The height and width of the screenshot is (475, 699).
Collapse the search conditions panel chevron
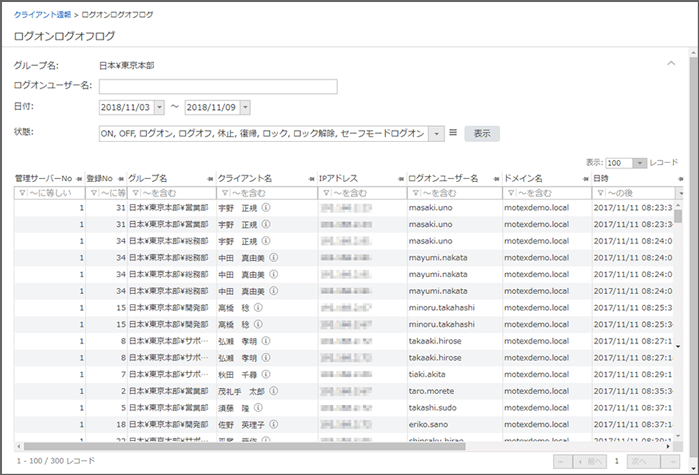(x=671, y=63)
